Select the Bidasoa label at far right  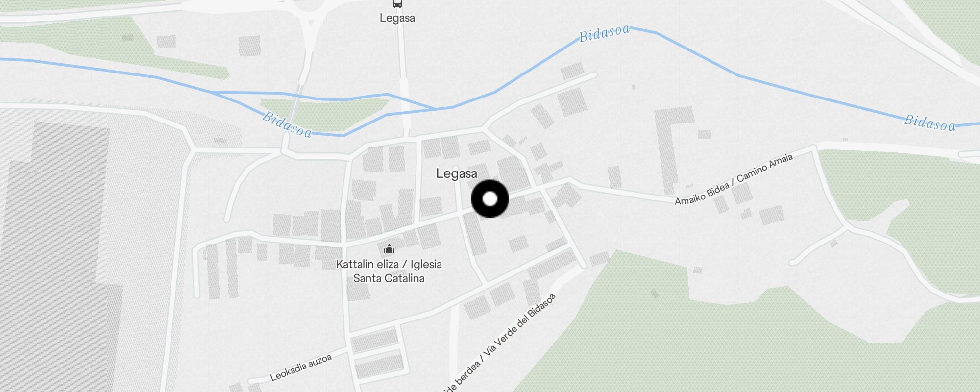tap(929, 123)
